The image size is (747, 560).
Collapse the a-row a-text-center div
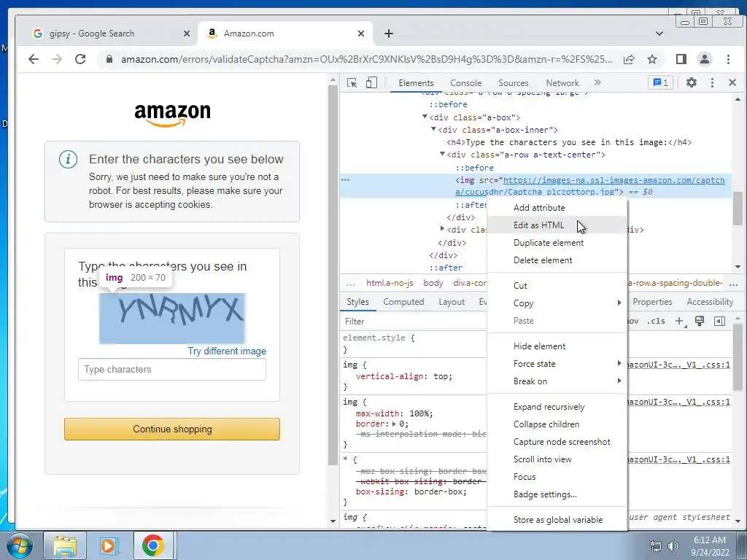442,155
